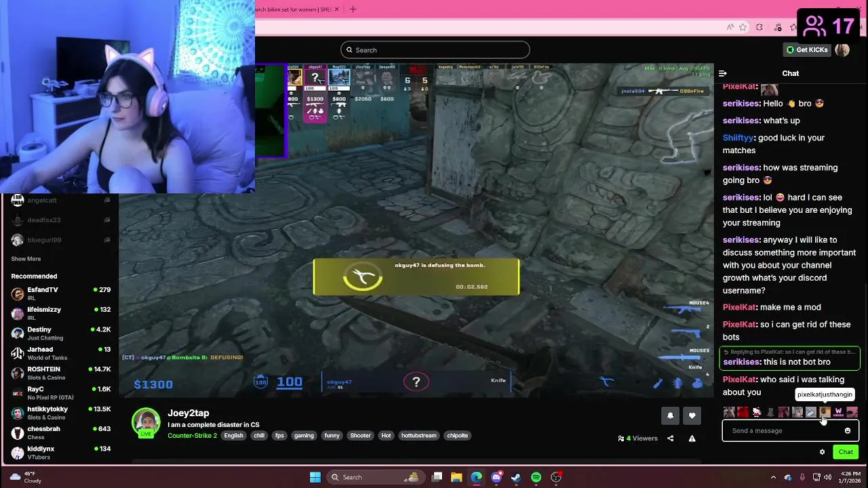Viewport: 868px width, 488px height.
Task: Click the Windows taskbar Search box
Action: (376, 477)
